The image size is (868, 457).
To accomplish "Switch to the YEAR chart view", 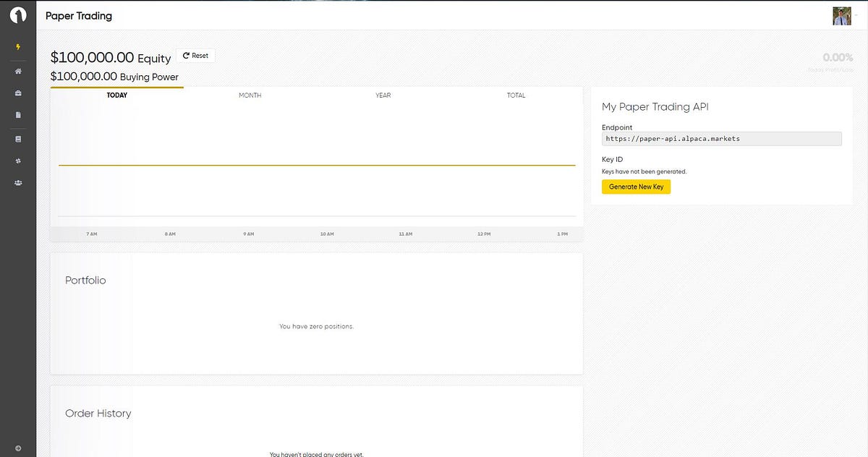I will point(383,95).
